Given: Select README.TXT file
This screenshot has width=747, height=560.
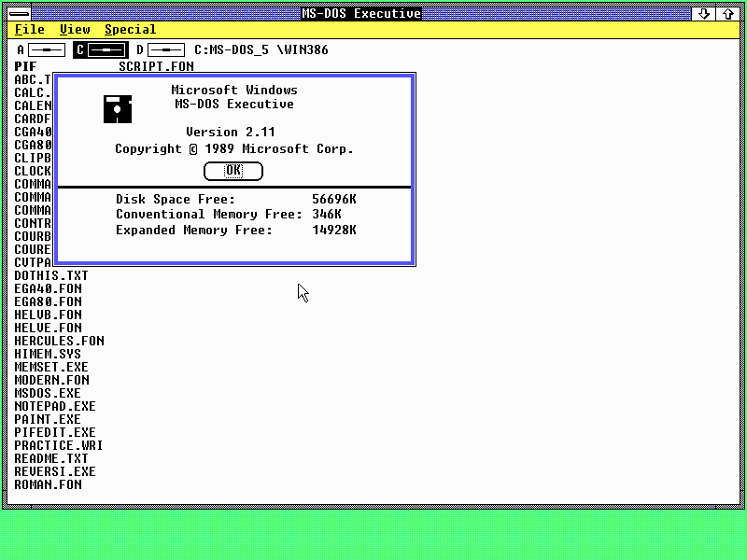Looking at the screenshot, I should (51, 458).
